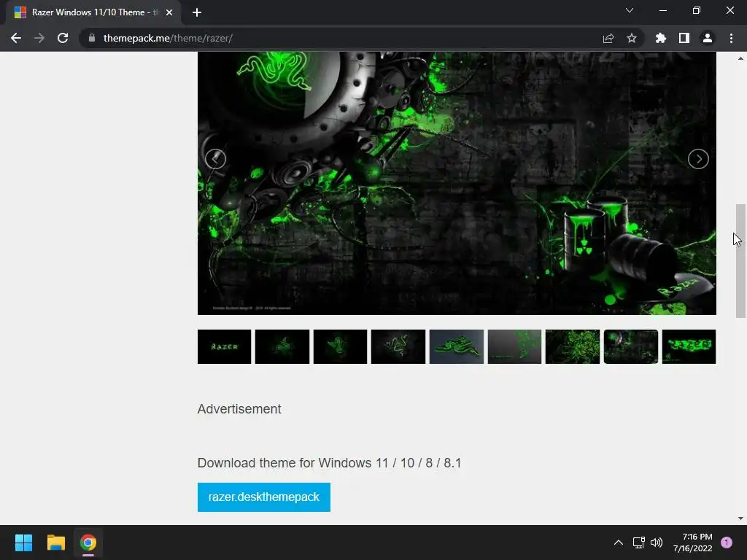747x560 pixels.
Task: Show hidden system tray icons
Action: pos(619,542)
